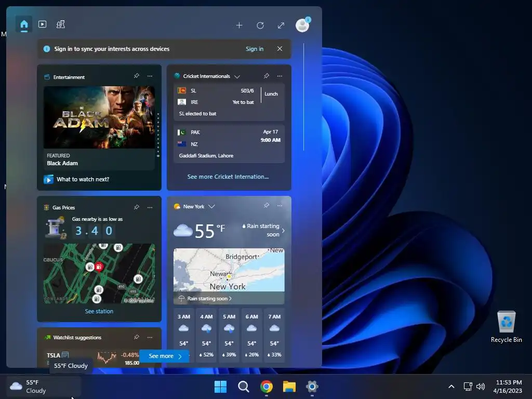Click See more Cricket Internationals link
Screen dimensions: 532x399
[228, 177]
